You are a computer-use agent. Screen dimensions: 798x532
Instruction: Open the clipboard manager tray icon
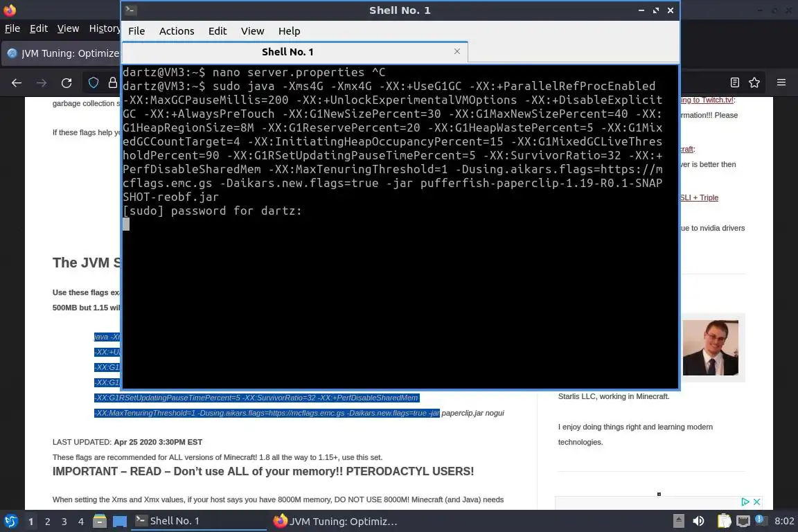(724, 522)
